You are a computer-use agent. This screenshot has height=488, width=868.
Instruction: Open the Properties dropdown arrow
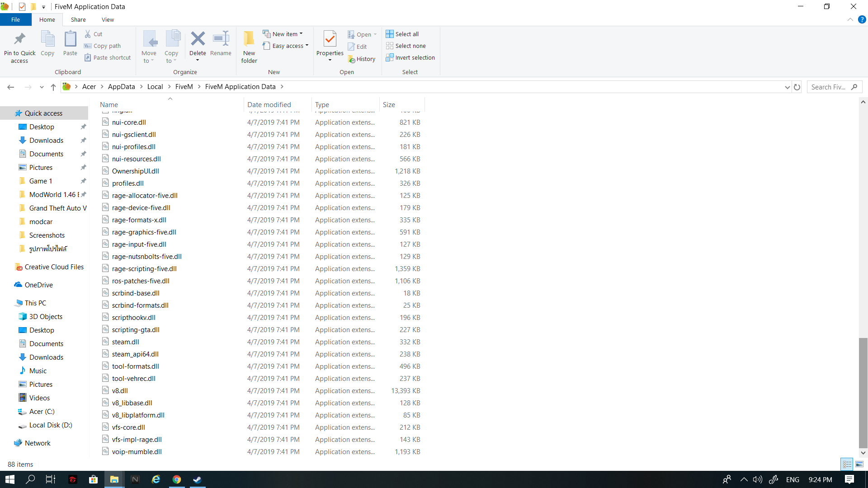tap(330, 60)
